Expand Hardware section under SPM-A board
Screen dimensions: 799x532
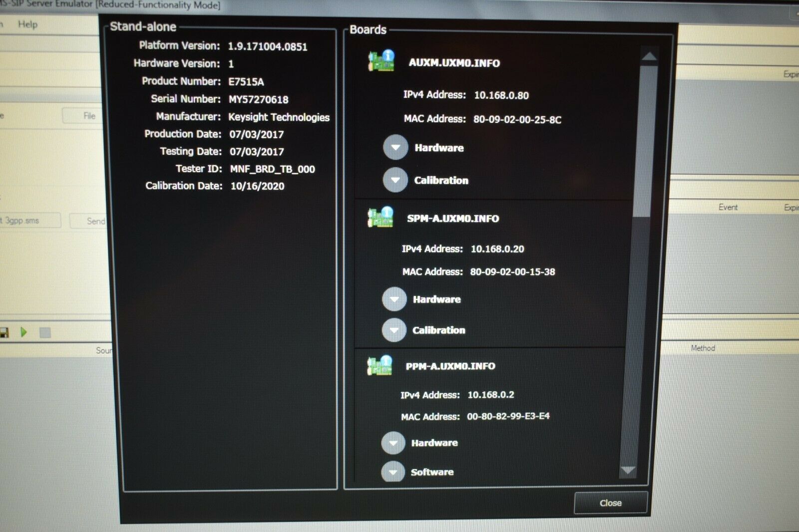pyautogui.click(x=394, y=299)
